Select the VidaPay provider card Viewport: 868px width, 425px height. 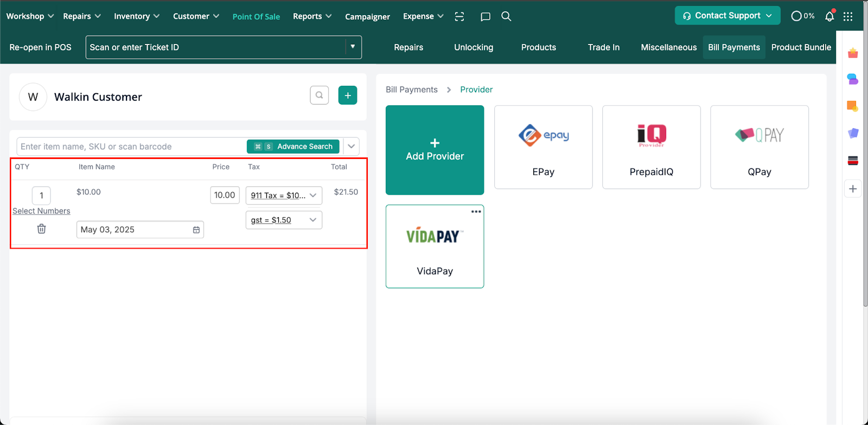[x=435, y=246]
